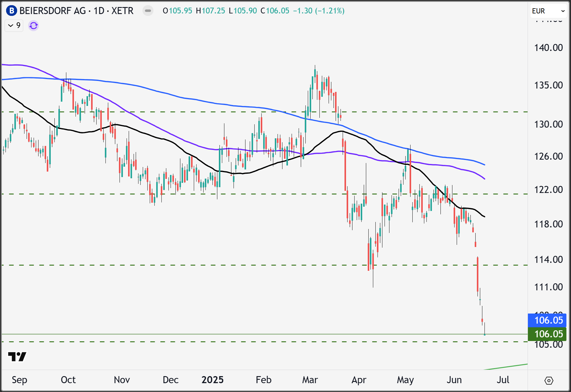This screenshot has height=392, width=571.
Task: Click the 135.00 price axis value
Action: tap(548, 85)
